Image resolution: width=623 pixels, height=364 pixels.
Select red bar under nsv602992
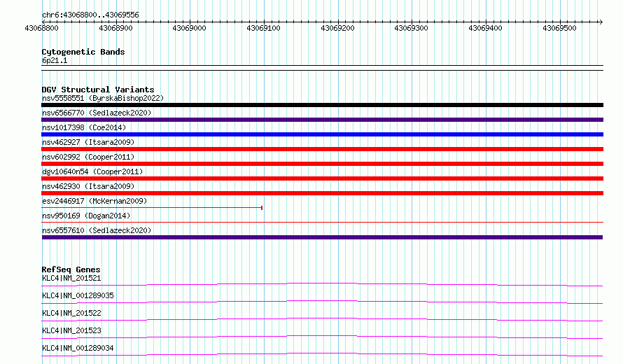322,164
